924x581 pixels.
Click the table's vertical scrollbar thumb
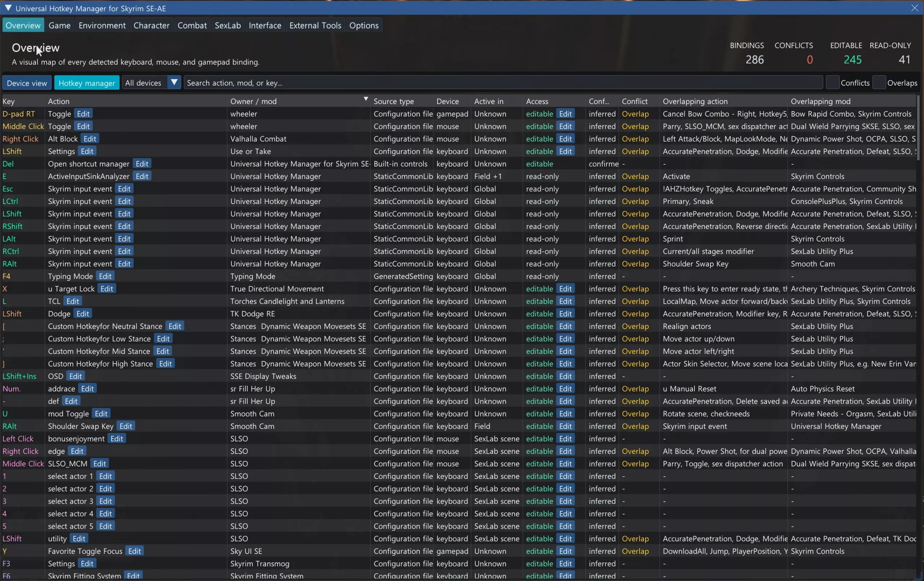tap(918, 127)
